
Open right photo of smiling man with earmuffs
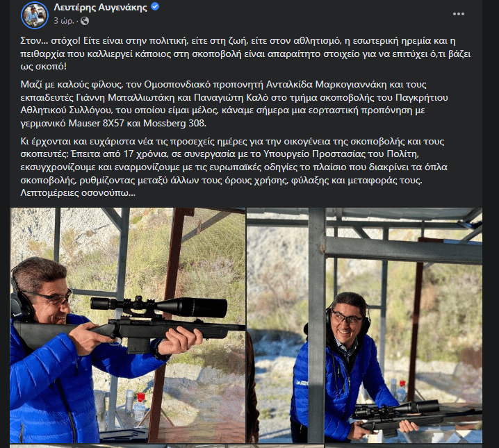point(365,325)
